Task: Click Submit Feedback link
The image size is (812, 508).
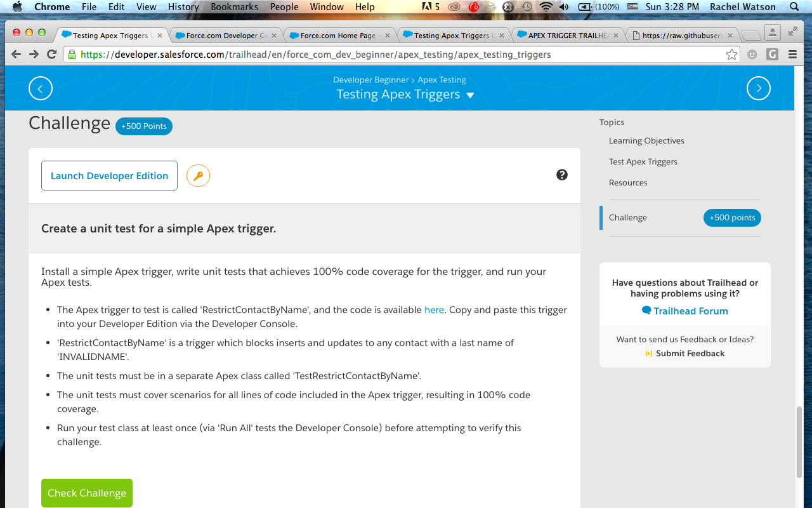Action: pyautogui.click(x=685, y=354)
